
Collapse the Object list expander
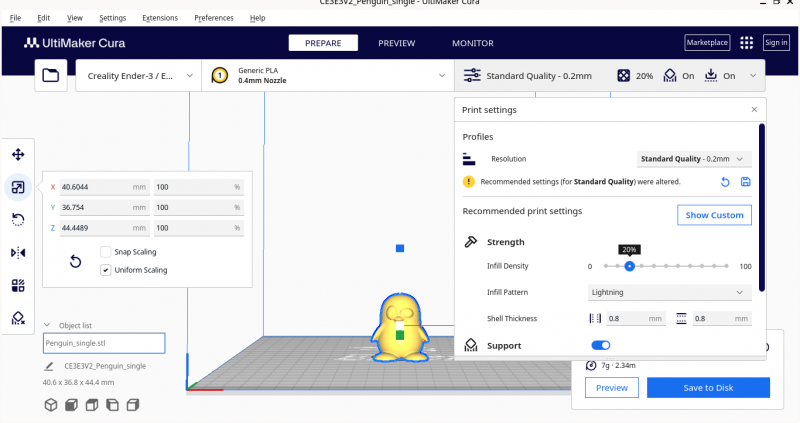pyautogui.click(x=47, y=325)
